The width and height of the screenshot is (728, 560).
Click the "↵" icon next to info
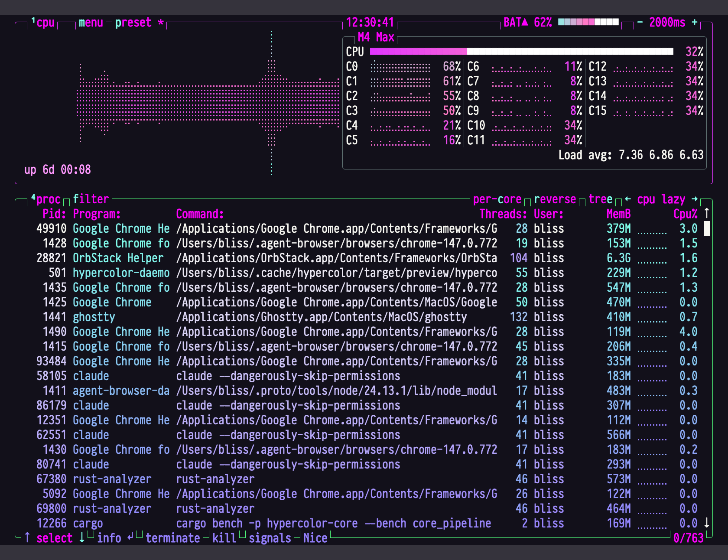point(130,538)
